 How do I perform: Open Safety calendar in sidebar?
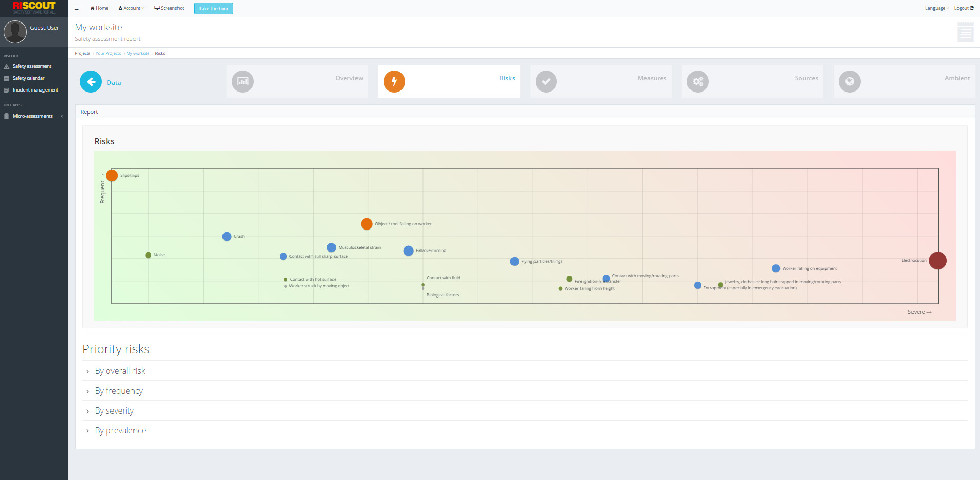tap(29, 78)
